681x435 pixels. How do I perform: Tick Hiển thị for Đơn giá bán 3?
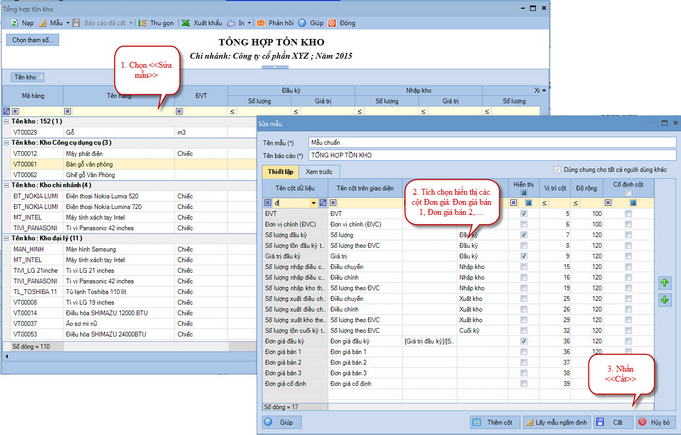pyautogui.click(x=524, y=373)
